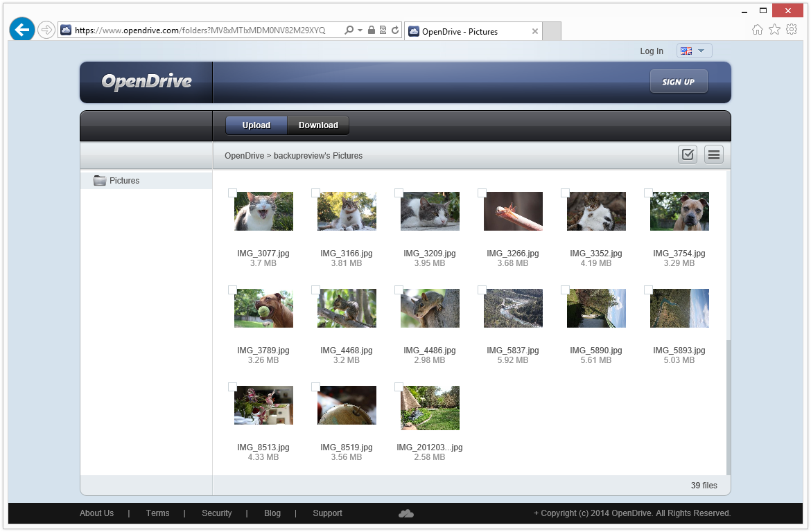The width and height of the screenshot is (811, 532).
Task: Open the address bar dropdown arrow
Action: click(x=360, y=30)
